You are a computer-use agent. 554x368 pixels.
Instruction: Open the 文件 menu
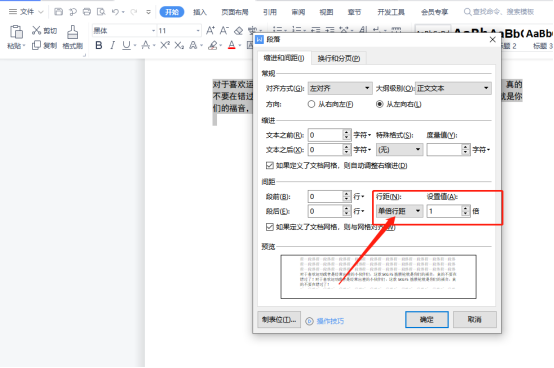(27, 12)
